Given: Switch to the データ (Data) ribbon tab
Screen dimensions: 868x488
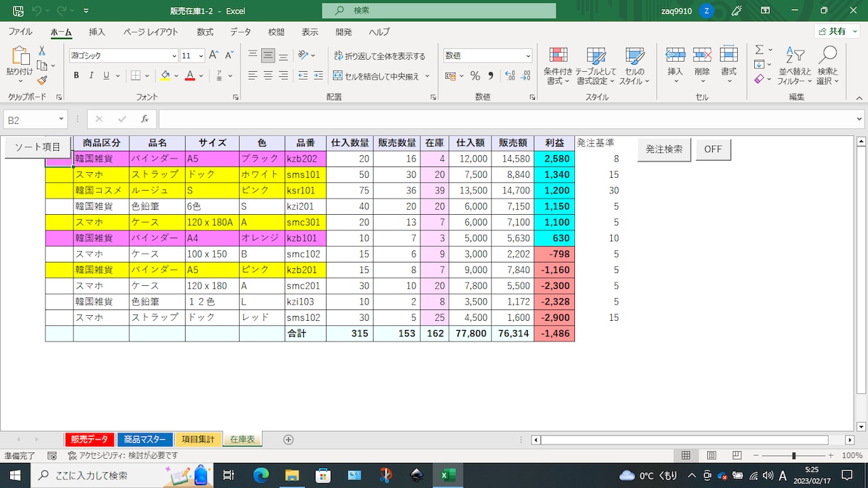Looking at the screenshot, I should [x=240, y=32].
